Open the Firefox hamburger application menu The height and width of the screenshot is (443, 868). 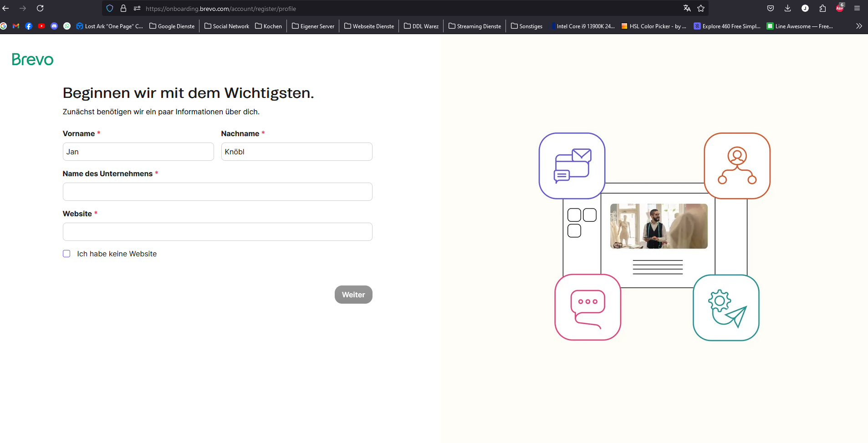pyautogui.click(x=857, y=8)
